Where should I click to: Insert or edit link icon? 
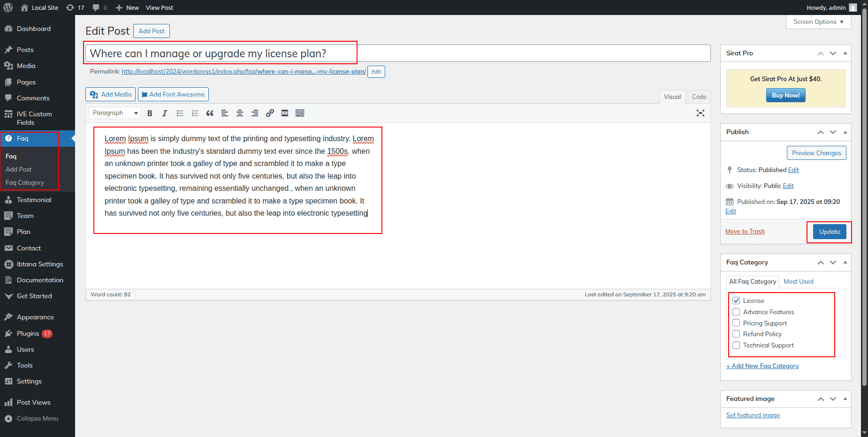270,113
